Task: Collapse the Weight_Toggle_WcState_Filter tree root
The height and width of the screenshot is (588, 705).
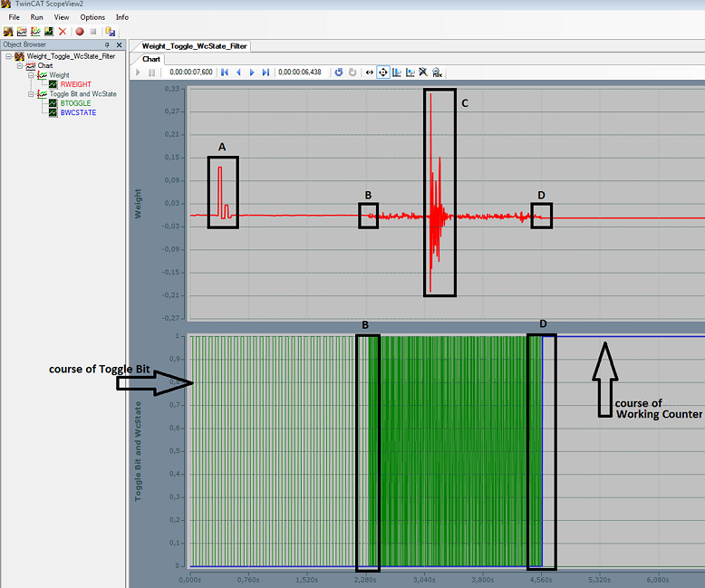Action: point(8,56)
